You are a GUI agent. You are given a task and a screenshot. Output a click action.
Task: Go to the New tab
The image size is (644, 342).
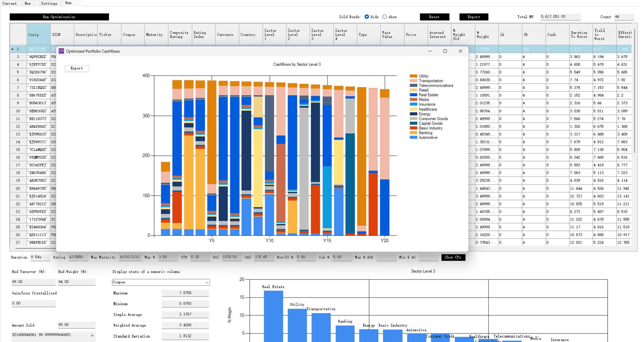28,3
